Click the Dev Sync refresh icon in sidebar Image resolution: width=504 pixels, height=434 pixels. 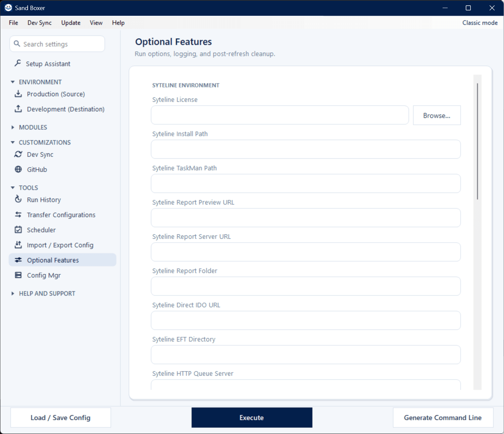(18, 154)
